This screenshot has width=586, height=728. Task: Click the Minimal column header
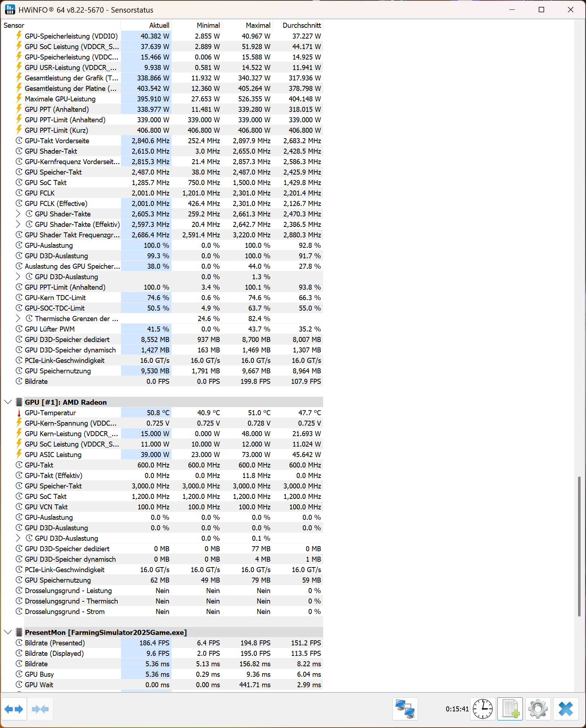point(196,25)
